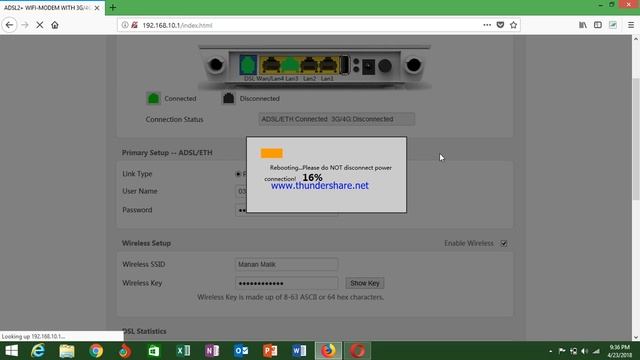
Task: Show site information icon in address bar
Action: (x=125, y=25)
